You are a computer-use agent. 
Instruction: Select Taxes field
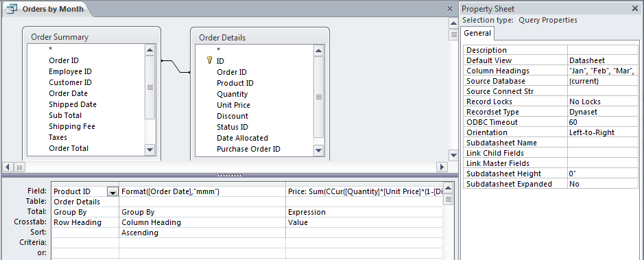(58, 138)
